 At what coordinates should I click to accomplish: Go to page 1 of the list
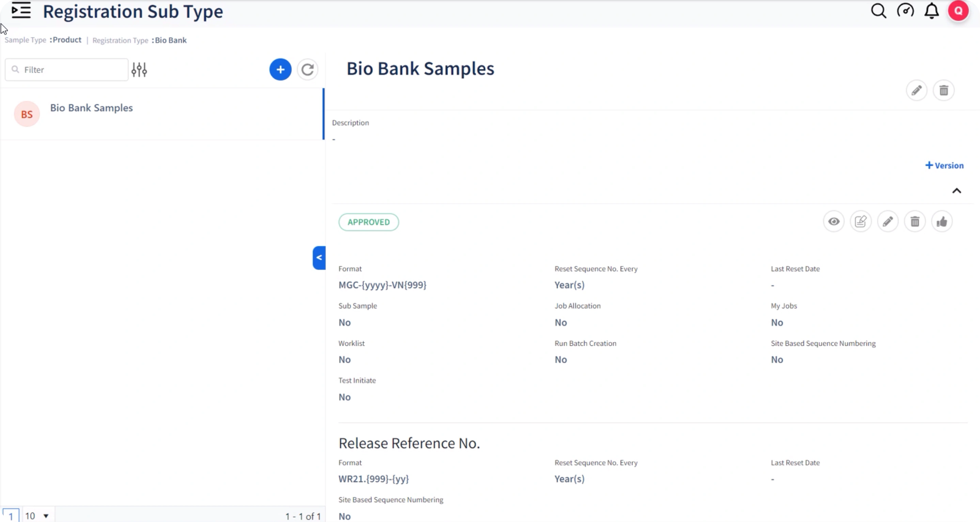coord(11,516)
